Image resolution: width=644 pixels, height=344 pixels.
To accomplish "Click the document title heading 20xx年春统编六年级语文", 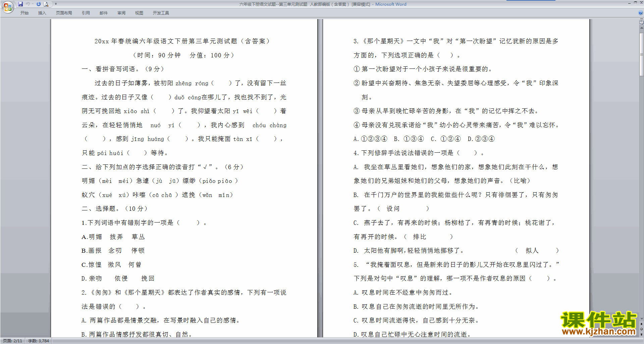I will point(183,41).
